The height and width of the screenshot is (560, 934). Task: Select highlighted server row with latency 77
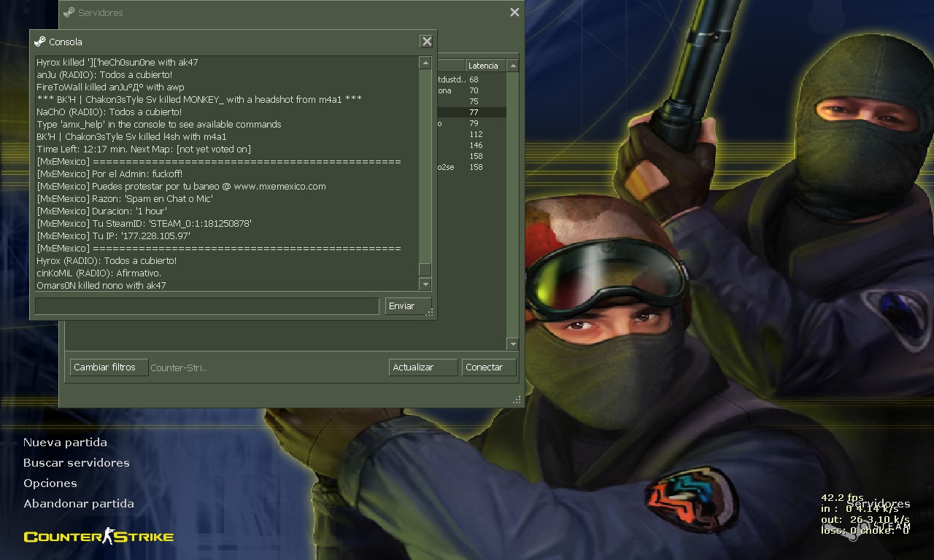click(x=471, y=112)
